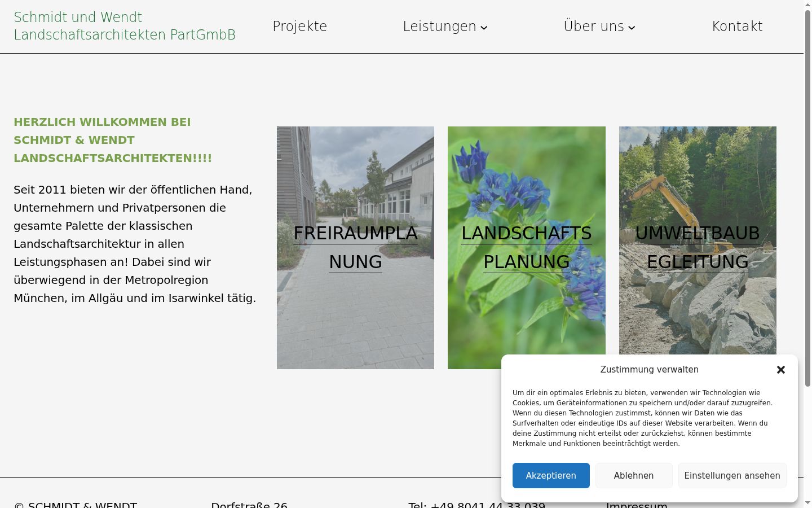Decline cookies with the Ablehnen button
Image resolution: width=812 pixels, height=508 pixels.
[634, 476]
